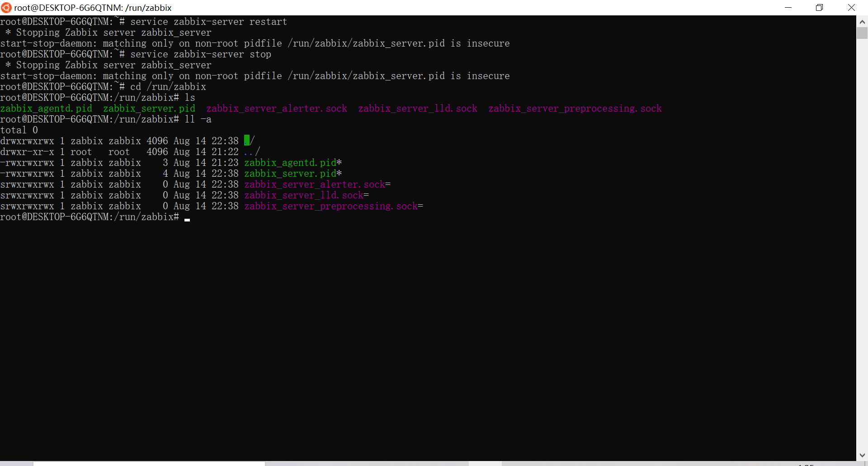Click the vertical scrollbar thumb
The image size is (868, 466).
point(862,33)
